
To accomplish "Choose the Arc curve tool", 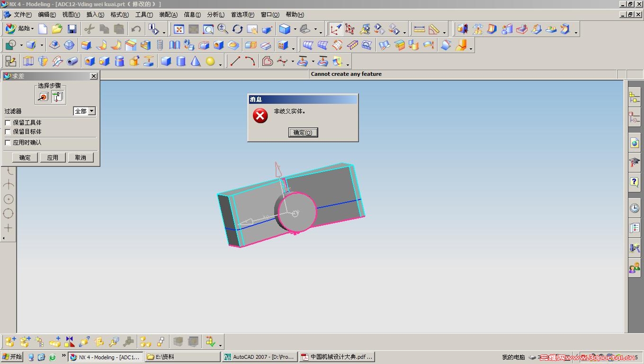I will point(250,61).
